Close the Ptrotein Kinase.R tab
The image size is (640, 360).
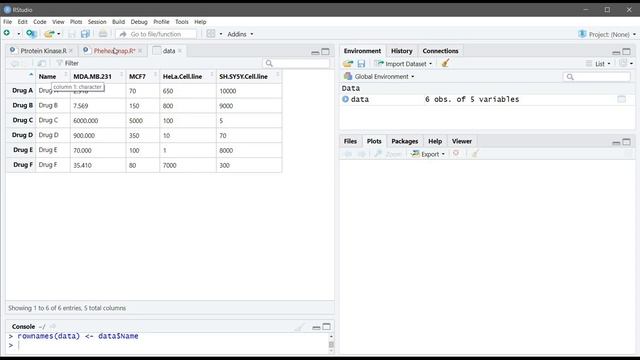(71, 51)
